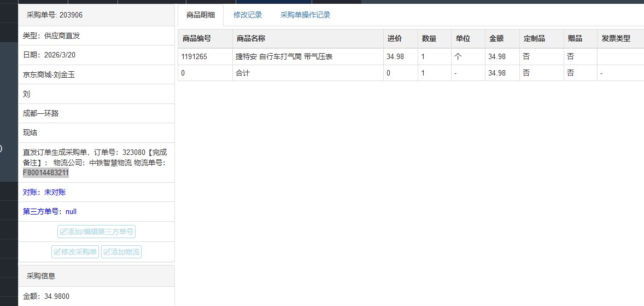Click the 定制品 column header
The width and height of the screenshot is (644, 306).
pos(534,39)
